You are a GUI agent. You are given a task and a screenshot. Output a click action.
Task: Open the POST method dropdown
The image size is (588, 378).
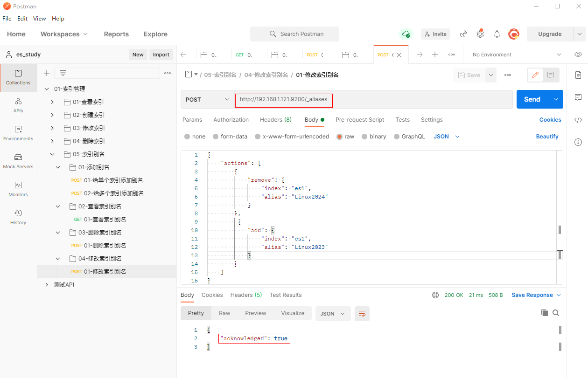coord(207,99)
